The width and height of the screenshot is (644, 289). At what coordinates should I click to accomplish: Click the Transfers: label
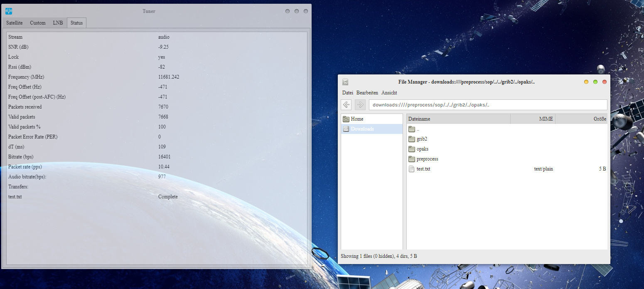[18, 187]
